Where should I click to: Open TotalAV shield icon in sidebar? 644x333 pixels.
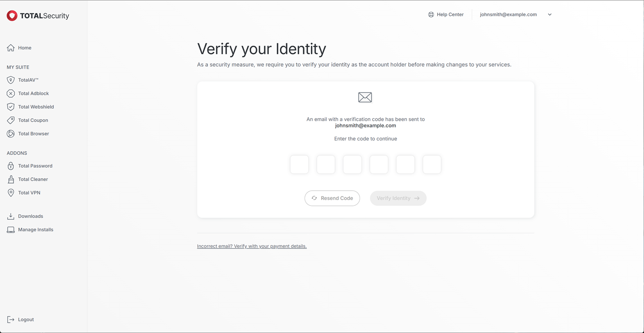click(11, 80)
